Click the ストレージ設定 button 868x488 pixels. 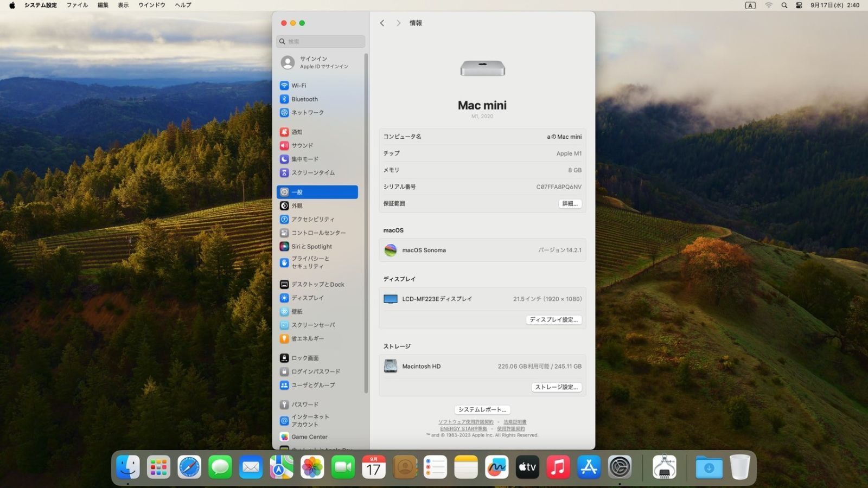point(556,387)
